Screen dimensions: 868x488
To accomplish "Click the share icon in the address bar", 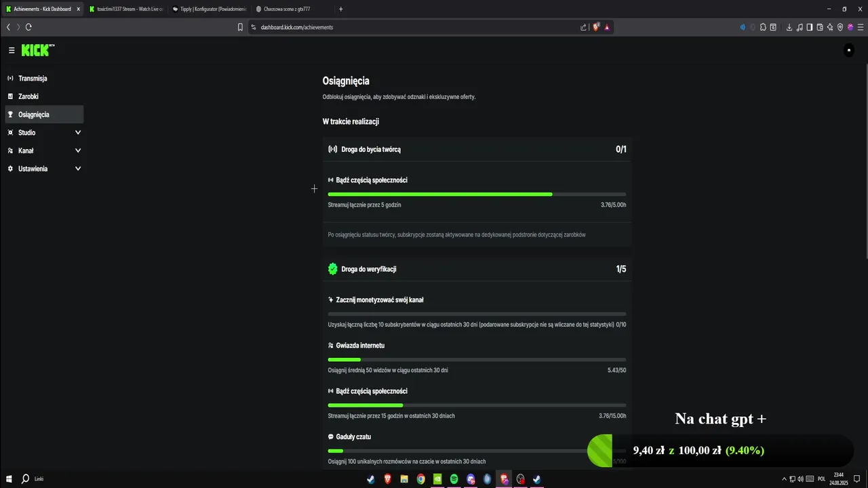I will (x=583, y=27).
